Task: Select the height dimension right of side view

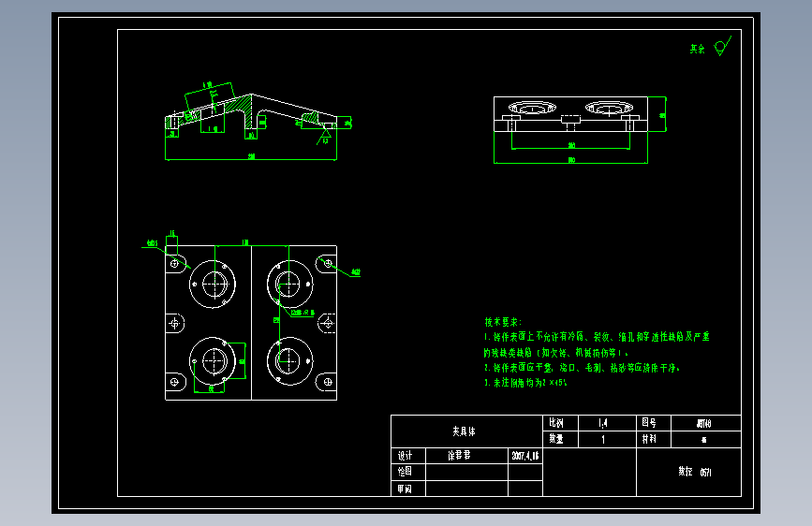Action: coord(661,114)
